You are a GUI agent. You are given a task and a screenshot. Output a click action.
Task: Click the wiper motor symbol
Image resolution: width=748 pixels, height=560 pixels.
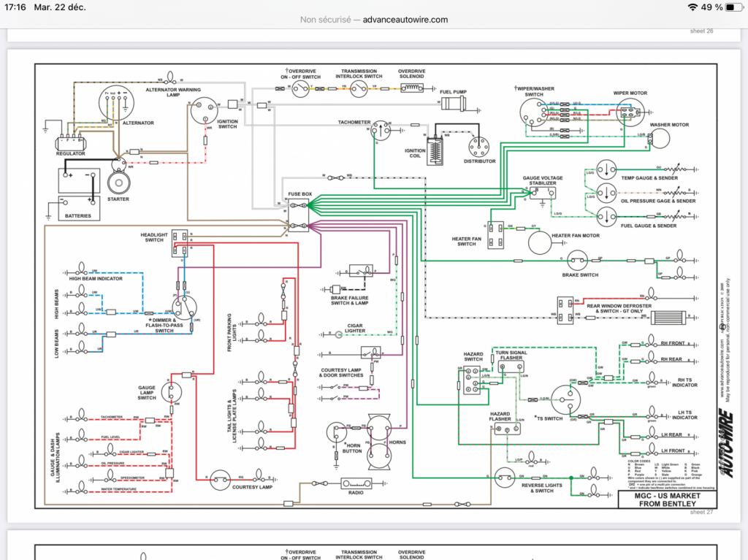tap(630, 113)
